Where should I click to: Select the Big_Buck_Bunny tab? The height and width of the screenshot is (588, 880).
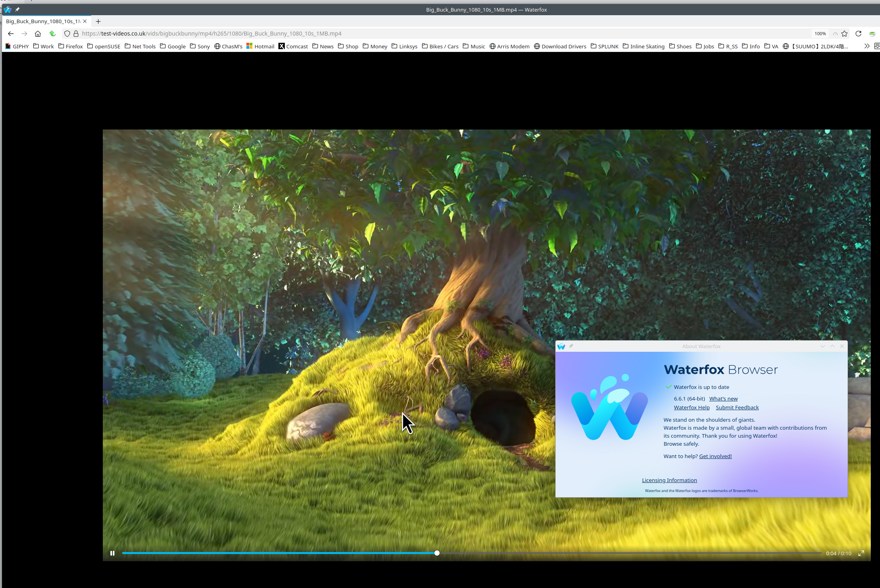coord(43,21)
